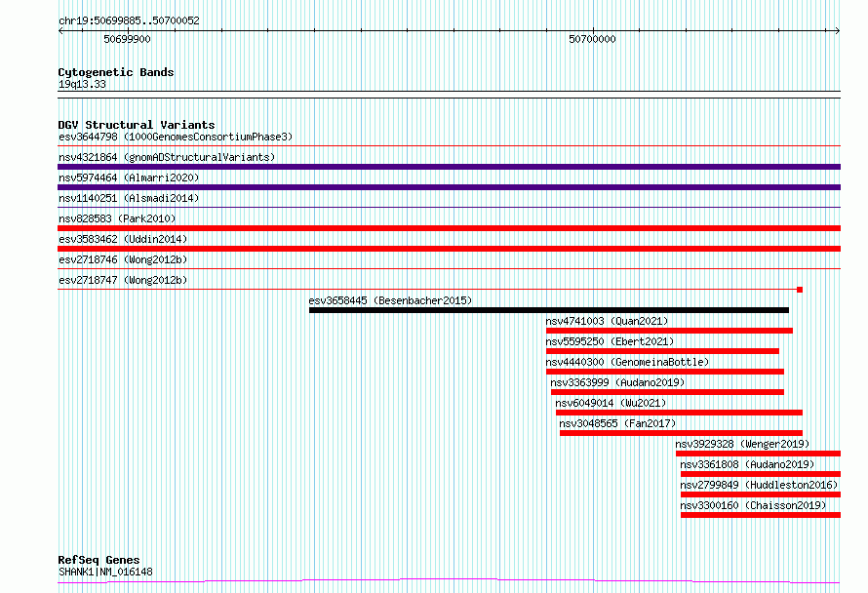Select the RefSeq Genes track title
Screen dimensions: 868x593
[99, 560]
